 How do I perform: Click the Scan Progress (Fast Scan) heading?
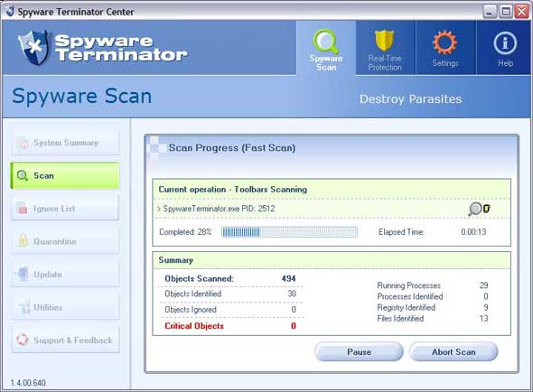click(232, 148)
